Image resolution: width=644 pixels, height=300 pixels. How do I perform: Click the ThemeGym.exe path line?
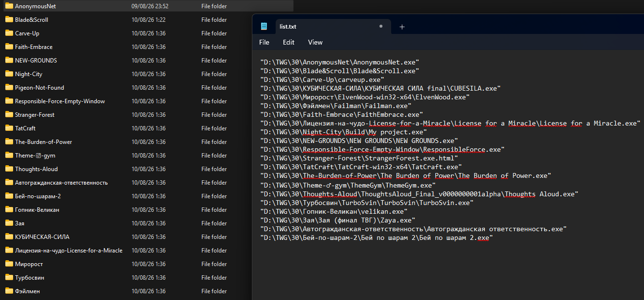click(x=347, y=186)
